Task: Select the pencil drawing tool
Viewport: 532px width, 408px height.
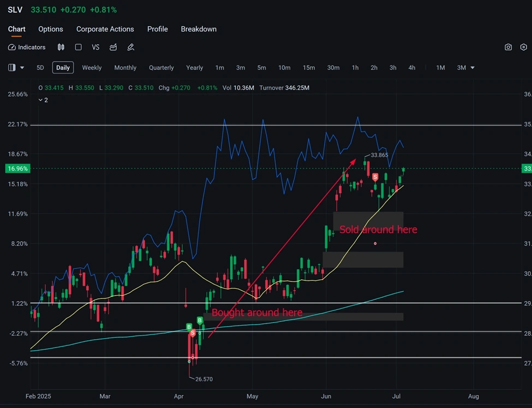Action: [x=130, y=47]
